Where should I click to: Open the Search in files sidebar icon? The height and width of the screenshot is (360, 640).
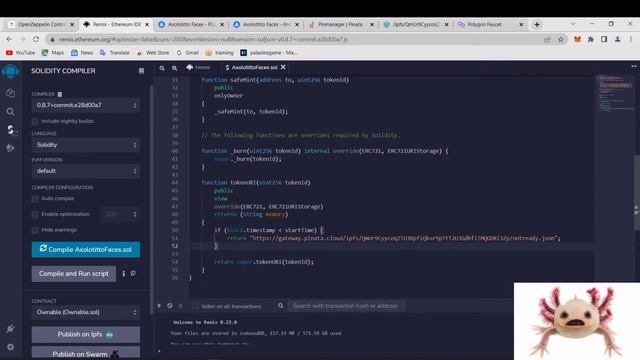click(11, 111)
